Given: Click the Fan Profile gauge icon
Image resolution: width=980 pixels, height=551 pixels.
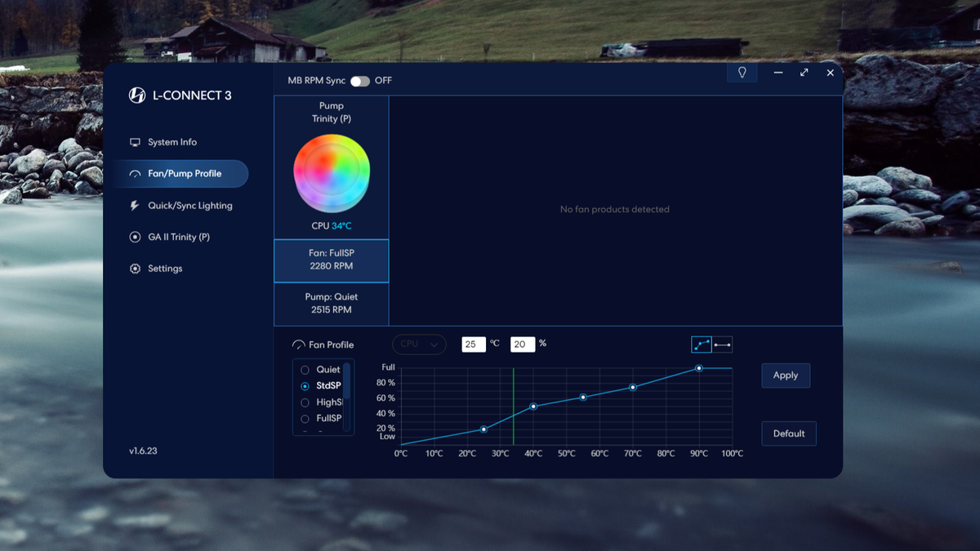Looking at the screenshot, I should pyautogui.click(x=299, y=345).
